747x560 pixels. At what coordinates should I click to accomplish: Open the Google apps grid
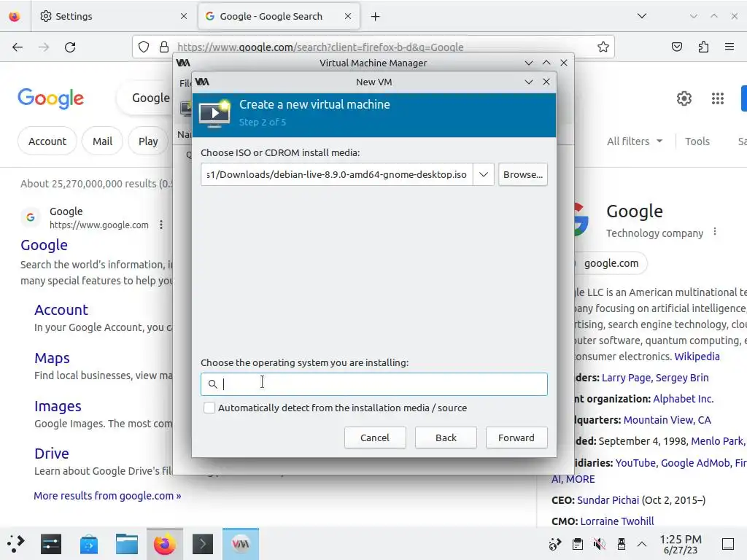tap(718, 98)
